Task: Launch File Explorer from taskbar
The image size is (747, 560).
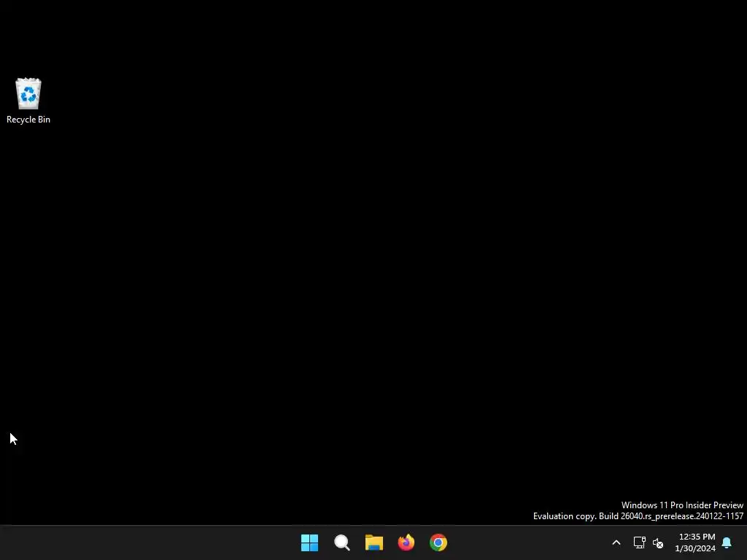Action: [x=374, y=542]
